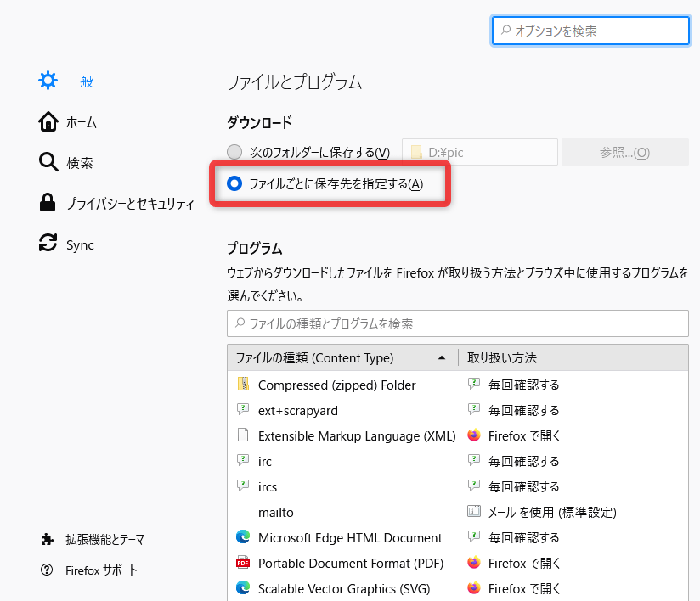Click the Sync arrows icon
Image resolution: width=700 pixels, height=601 pixels.
pos(48,243)
